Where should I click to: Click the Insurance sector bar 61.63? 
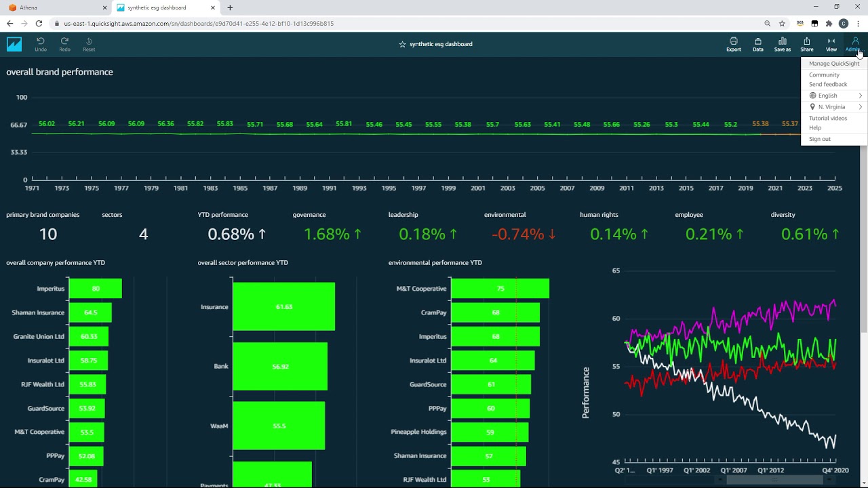284,306
